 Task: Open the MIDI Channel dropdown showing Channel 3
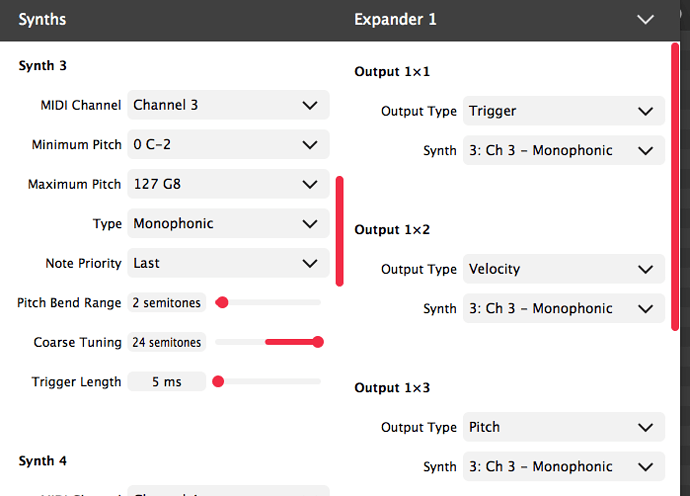pos(228,105)
